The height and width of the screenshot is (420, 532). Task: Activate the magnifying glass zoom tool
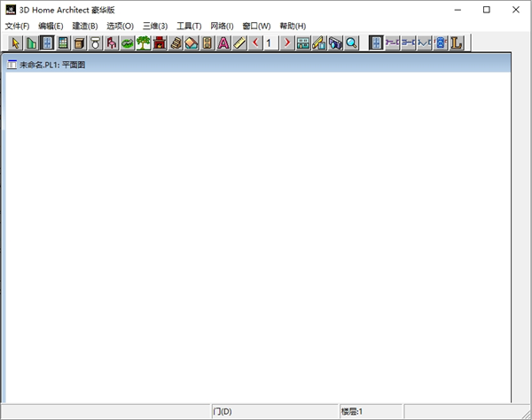click(x=351, y=43)
